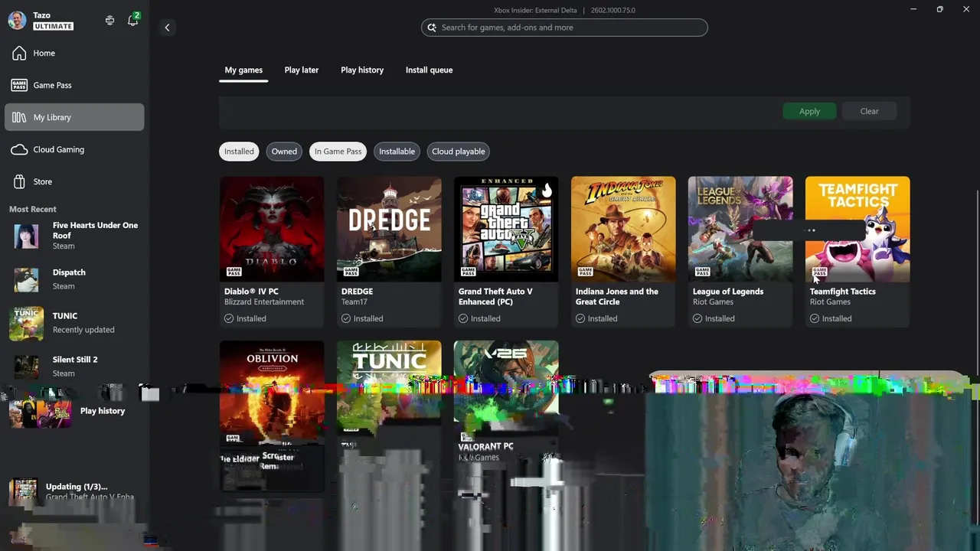Click Teamfight Tactics title text
980x551 pixels.
(x=842, y=292)
